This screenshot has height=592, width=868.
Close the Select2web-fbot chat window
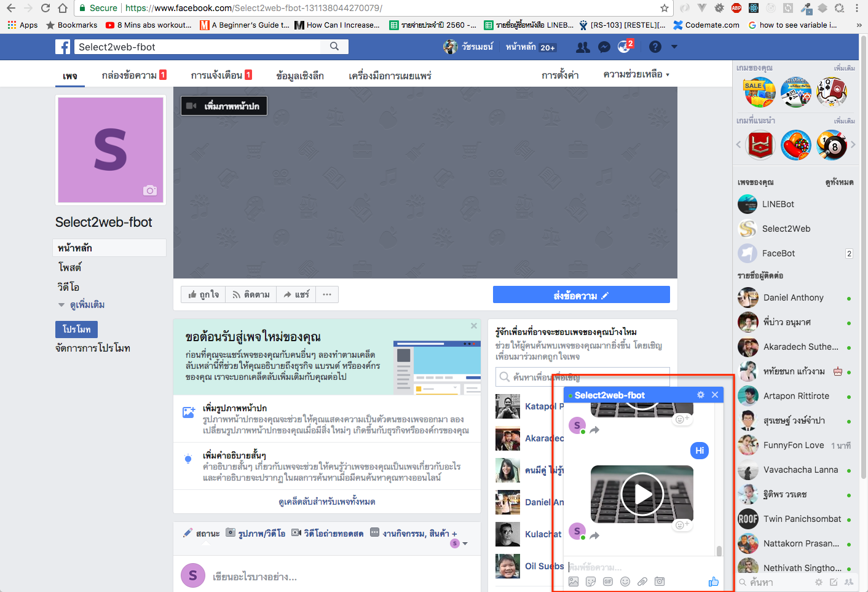tap(715, 395)
